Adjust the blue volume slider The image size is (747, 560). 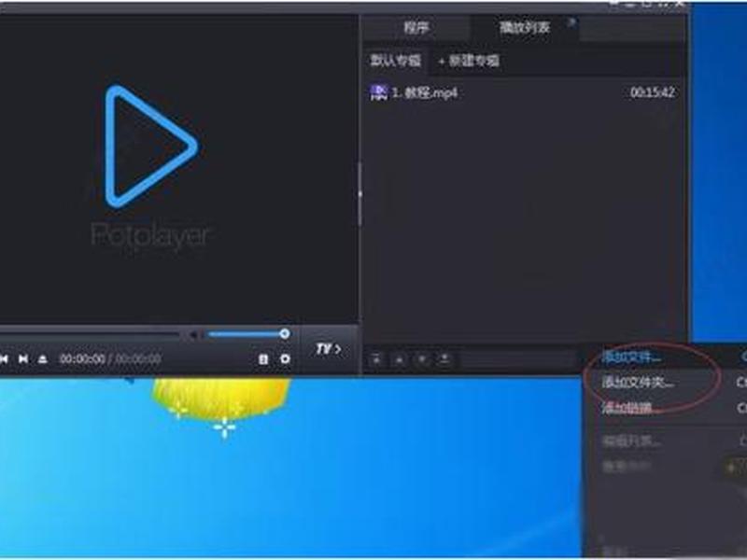pyautogui.click(x=247, y=334)
